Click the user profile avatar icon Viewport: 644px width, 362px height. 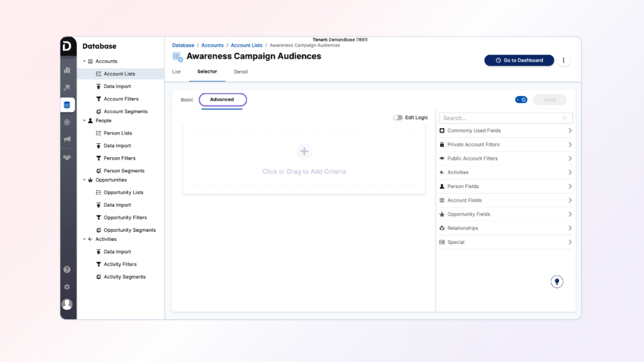tap(67, 304)
